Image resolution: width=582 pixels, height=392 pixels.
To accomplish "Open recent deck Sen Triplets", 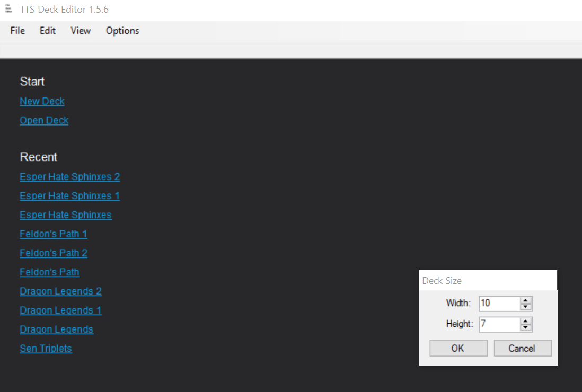I will (x=46, y=348).
